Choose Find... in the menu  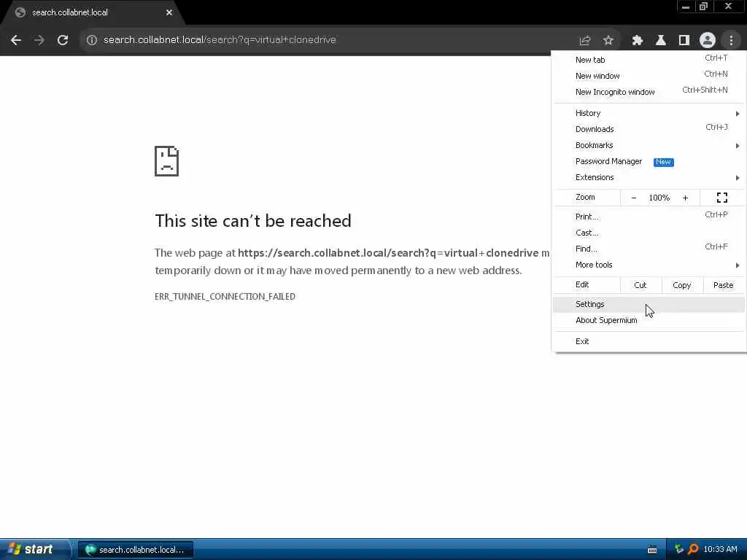tap(649, 249)
